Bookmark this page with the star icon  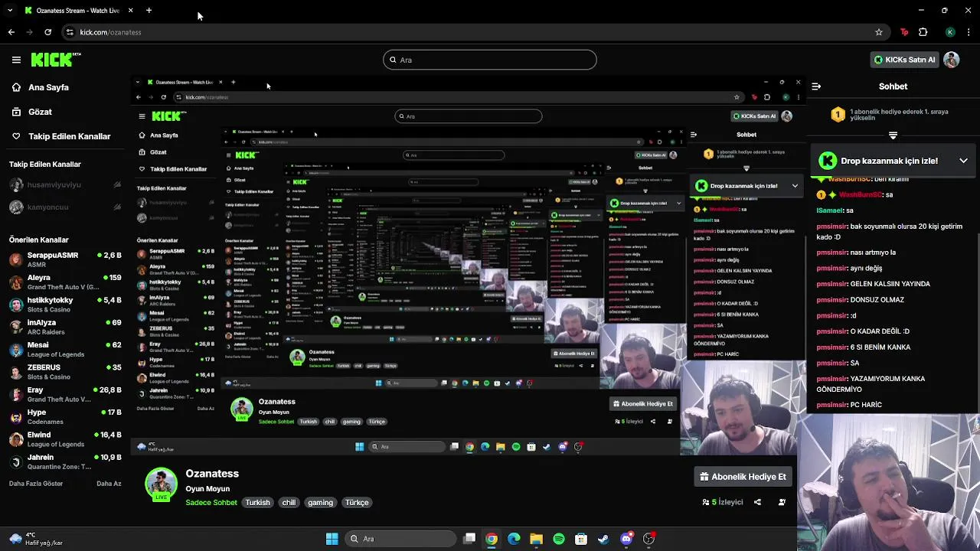pos(879,32)
